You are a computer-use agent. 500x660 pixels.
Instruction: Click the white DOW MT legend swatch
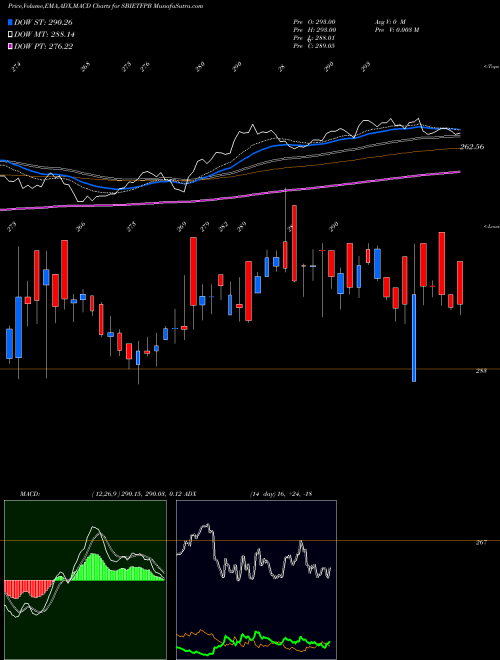pyautogui.click(x=10, y=35)
